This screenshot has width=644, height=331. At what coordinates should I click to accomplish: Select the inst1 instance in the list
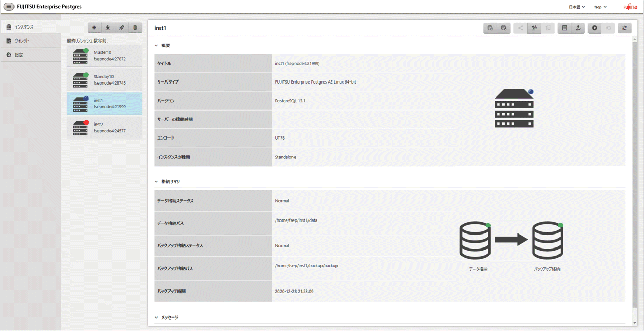pyautogui.click(x=104, y=103)
